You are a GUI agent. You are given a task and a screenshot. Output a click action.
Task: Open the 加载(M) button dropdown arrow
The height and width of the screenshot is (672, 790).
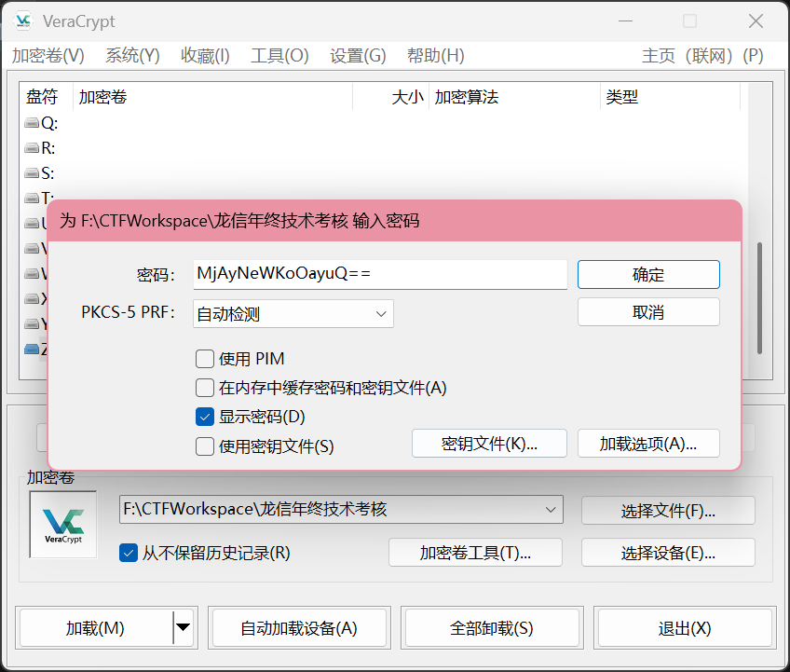pyautogui.click(x=183, y=627)
